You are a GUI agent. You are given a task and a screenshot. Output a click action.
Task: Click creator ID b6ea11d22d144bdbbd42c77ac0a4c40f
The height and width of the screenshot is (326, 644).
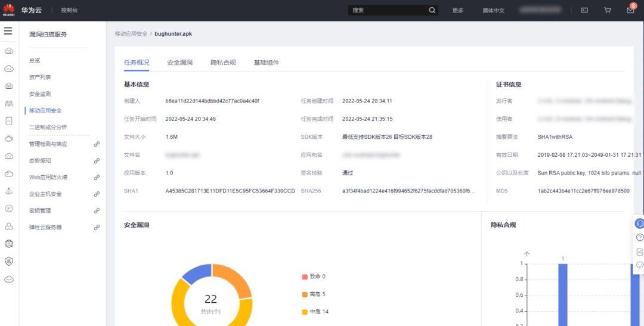(212, 101)
